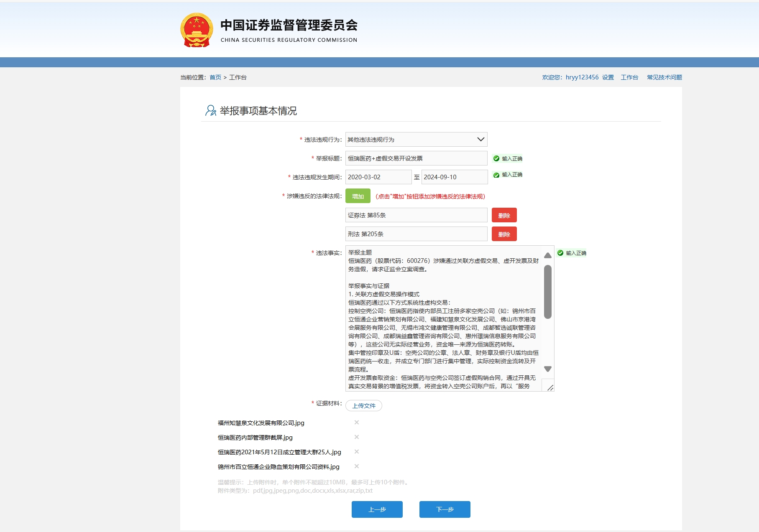This screenshot has height=532, width=759.
Task: Click the username hryy123456
Action: 582,77
